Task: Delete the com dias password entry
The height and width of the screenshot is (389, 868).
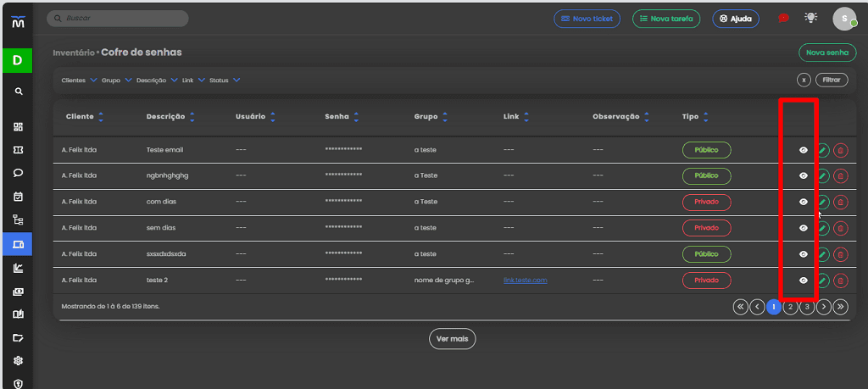Action: [x=840, y=202]
